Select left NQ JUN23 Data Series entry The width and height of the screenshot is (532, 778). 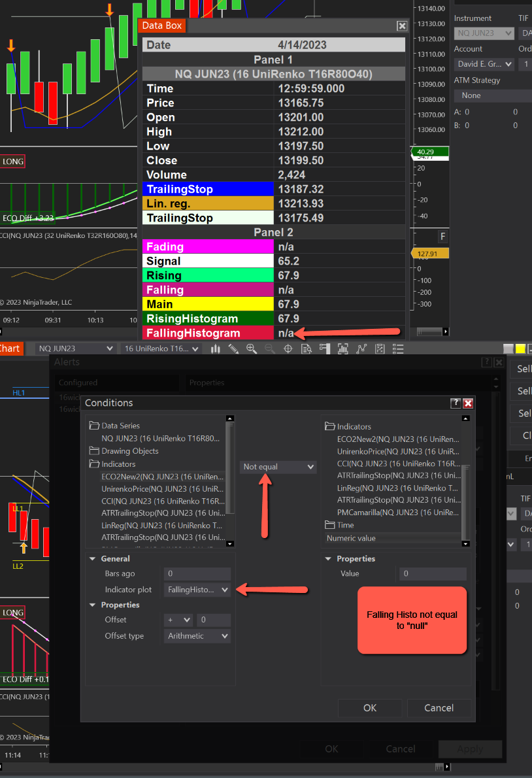click(160, 438)
